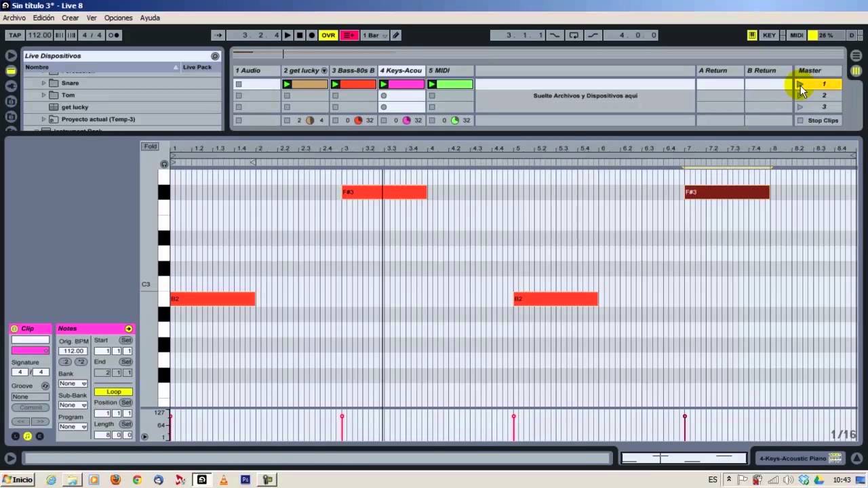
Task: Click the browser search circle icon
Action: pyautogui.click(x=215, y=56)
